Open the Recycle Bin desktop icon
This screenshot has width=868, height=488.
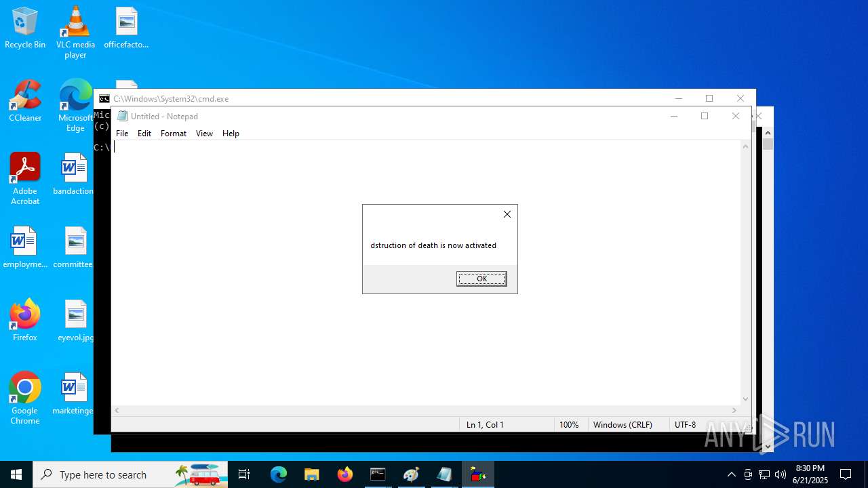point(25,28)
